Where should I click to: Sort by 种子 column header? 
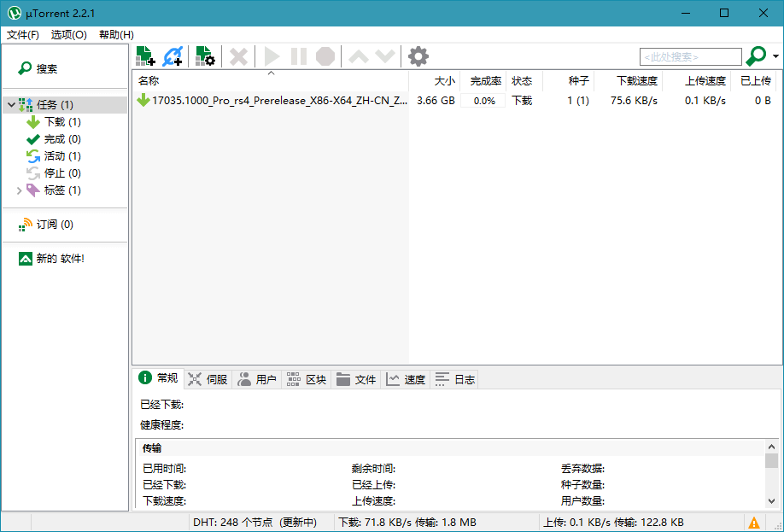[x=569, y=81]
